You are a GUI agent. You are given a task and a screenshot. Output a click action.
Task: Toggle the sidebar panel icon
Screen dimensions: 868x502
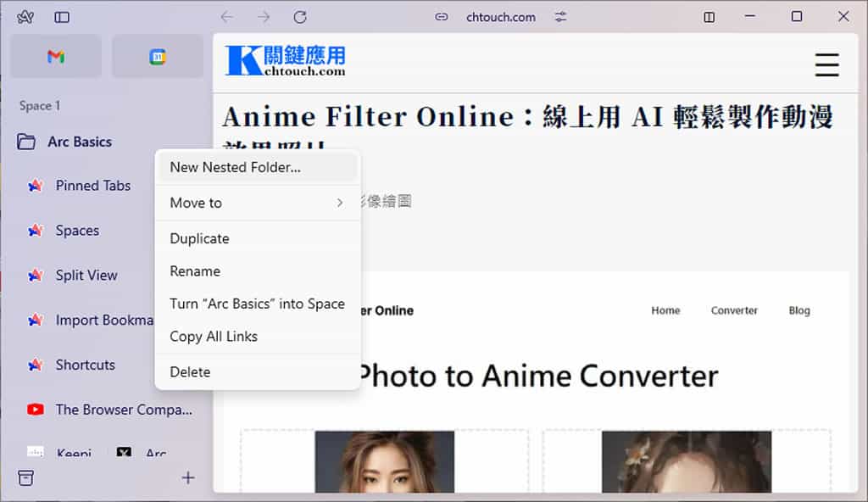coord(62,17)
